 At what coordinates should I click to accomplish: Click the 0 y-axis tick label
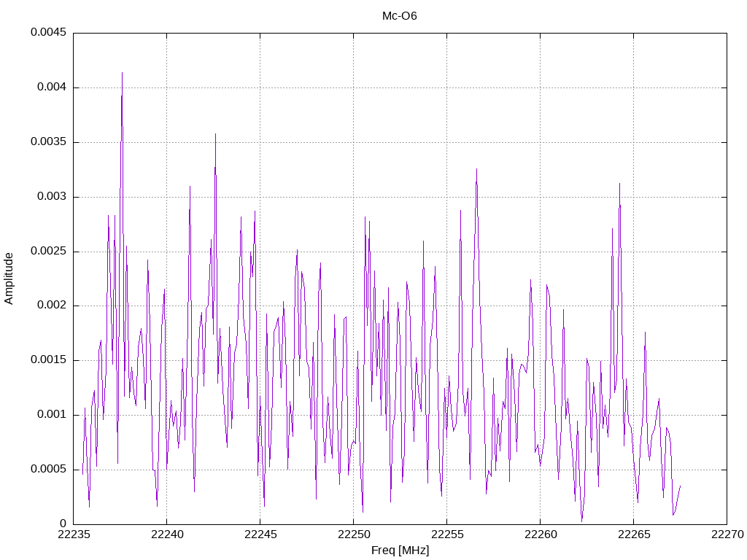(63, 524)
